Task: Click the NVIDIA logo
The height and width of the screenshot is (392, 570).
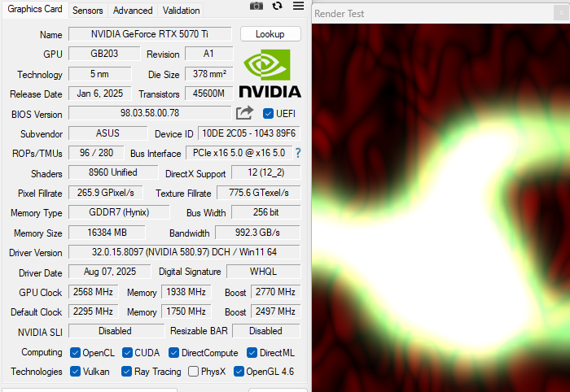Action: point(270,74)
